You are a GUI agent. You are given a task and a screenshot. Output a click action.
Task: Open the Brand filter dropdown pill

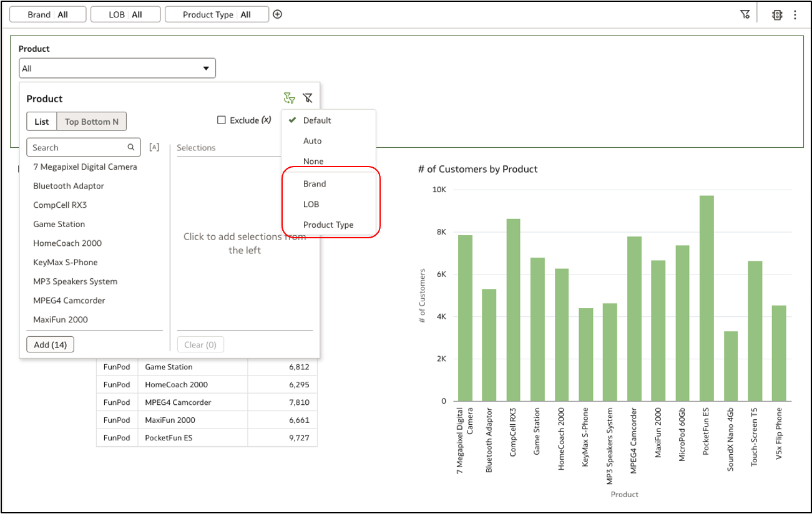(47, 14)
